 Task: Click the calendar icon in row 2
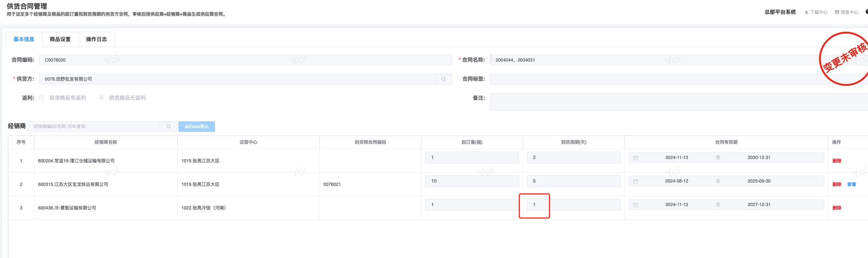(x=635, y=181)
